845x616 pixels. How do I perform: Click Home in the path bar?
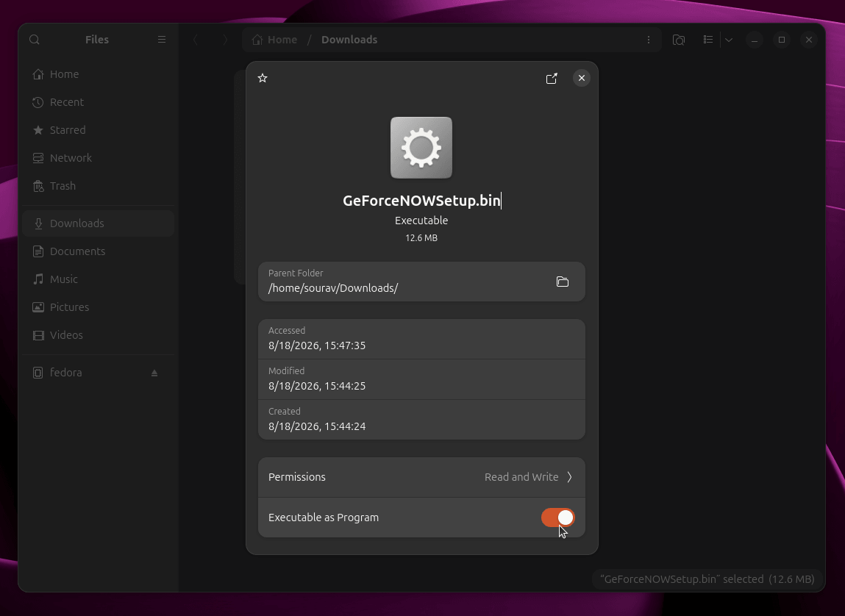tap(275, 40)
